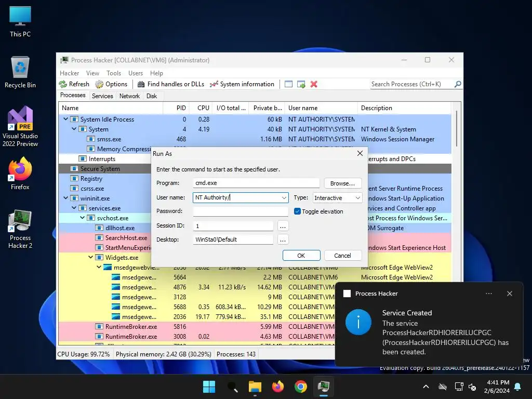Open This PC desktop icon

coord(20,22)
